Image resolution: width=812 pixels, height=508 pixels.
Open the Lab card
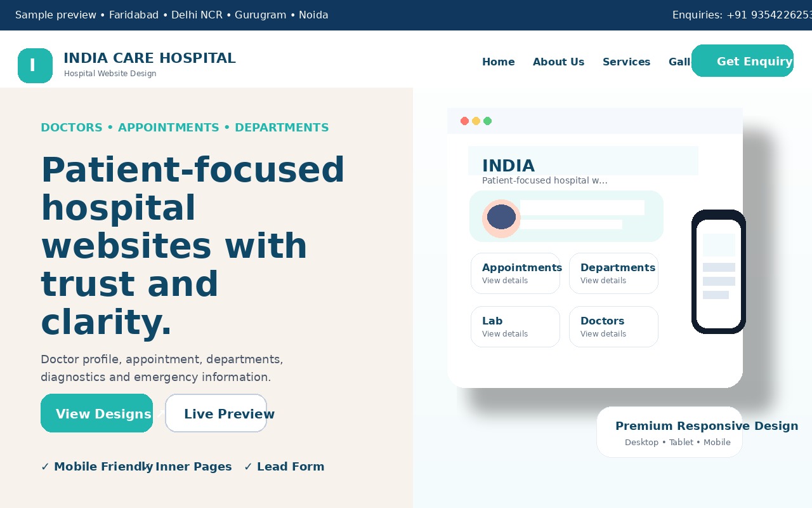point(515,326)
